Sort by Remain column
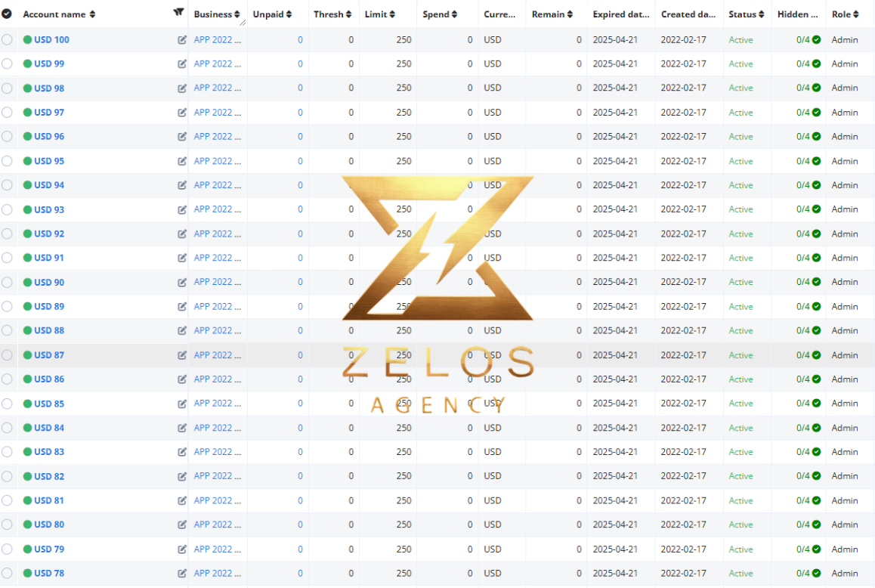Viewport: 875px width, 588px height. click(x=570, y=14)
